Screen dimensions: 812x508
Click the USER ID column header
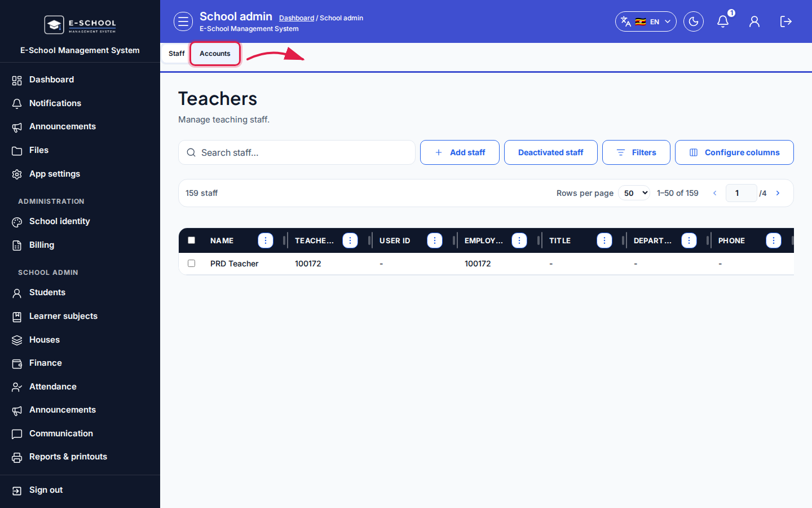point(395,240)
